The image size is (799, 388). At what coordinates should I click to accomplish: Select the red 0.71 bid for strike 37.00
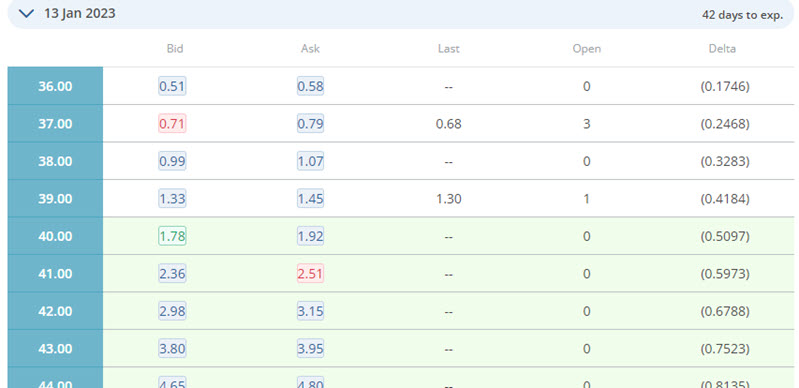(172, 124)
